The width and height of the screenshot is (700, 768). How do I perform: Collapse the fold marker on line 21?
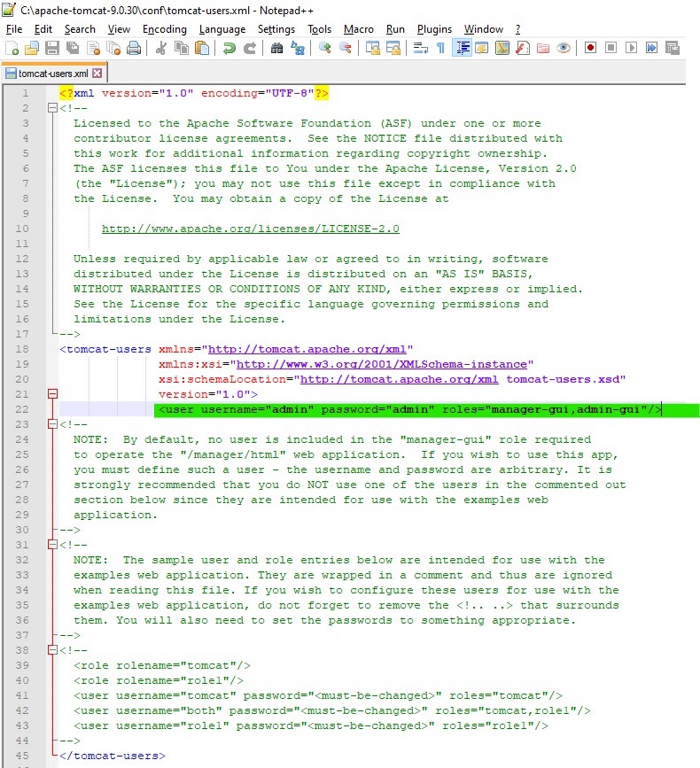(52, 394)
